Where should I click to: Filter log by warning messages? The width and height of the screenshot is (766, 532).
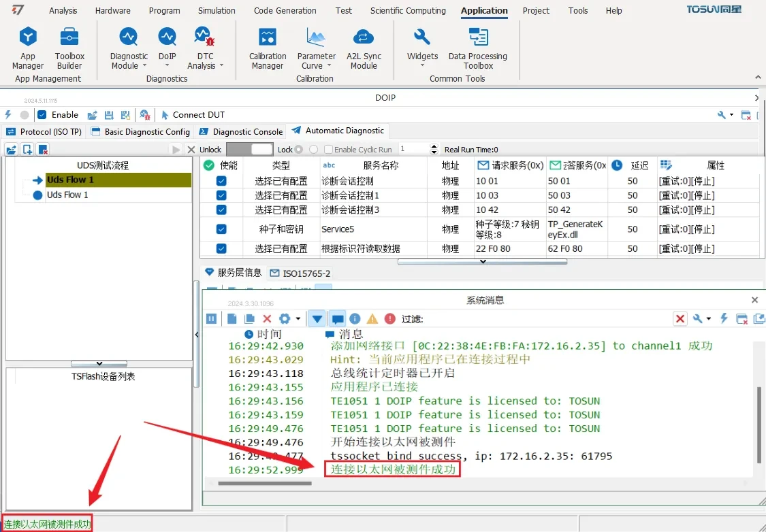click(372, 318)
